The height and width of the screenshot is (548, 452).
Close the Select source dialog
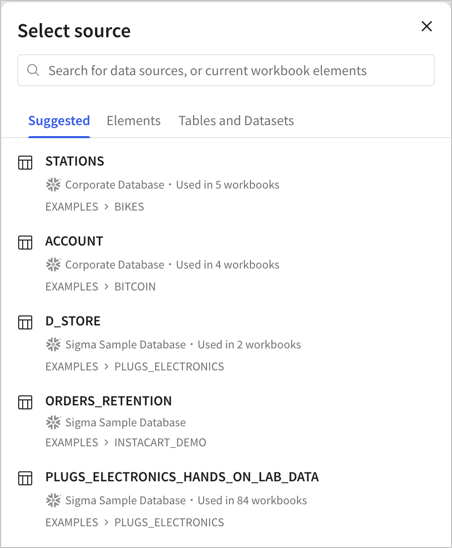[426, 26]
